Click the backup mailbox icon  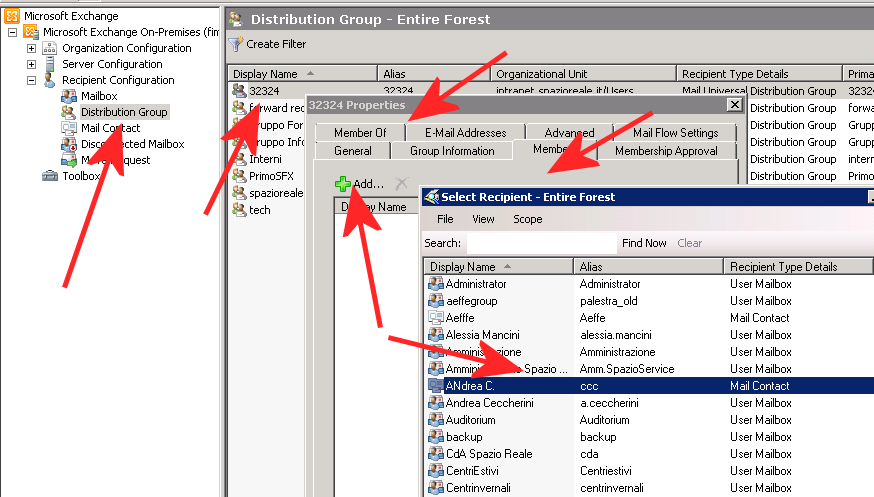pyautogui.click(x=435, y=437)
